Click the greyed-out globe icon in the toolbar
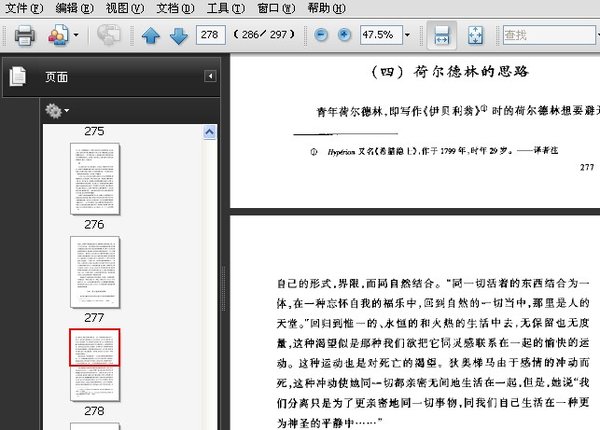Viewport: 600px width, 430px height. click(109, 35)
